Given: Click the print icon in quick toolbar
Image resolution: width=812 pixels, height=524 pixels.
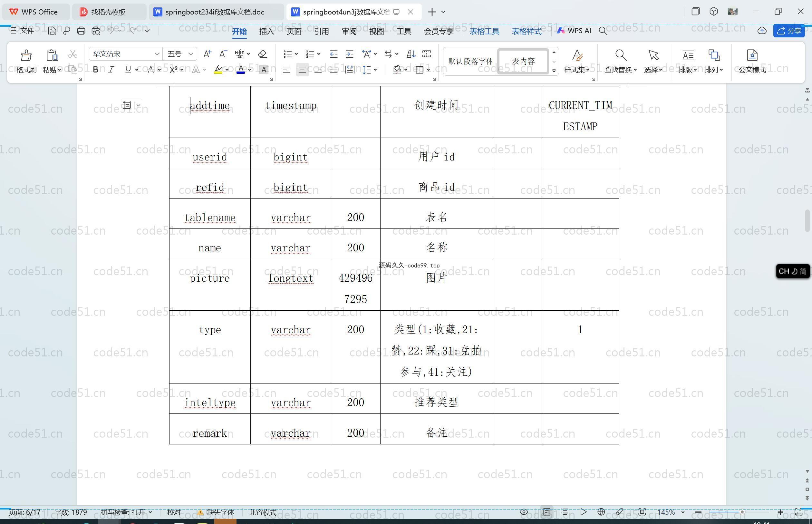Looking at the screenshot, I should tap(81, 31).
